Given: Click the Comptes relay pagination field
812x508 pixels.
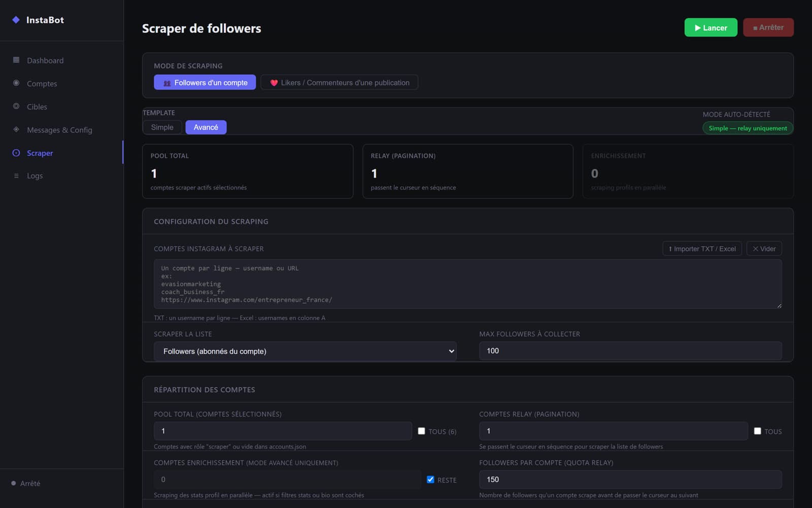Looking at the screenshot, I should point(613,431).
